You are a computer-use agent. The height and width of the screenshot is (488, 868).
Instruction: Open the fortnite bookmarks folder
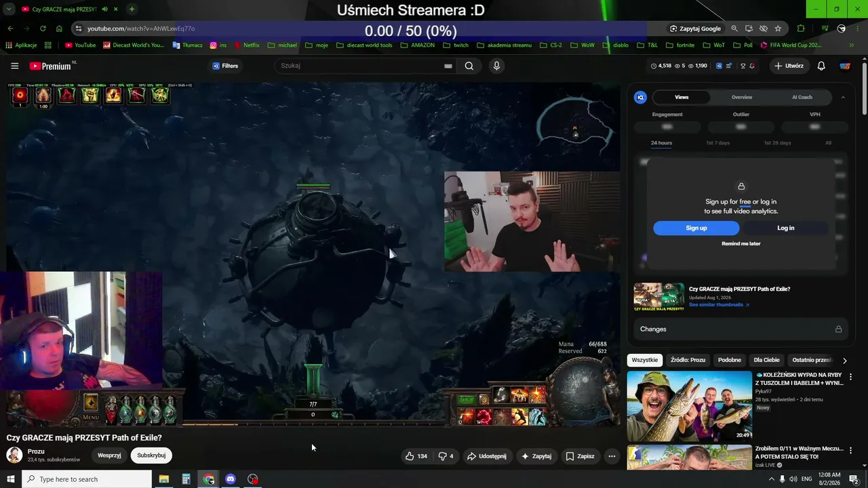tap(679, 45)
